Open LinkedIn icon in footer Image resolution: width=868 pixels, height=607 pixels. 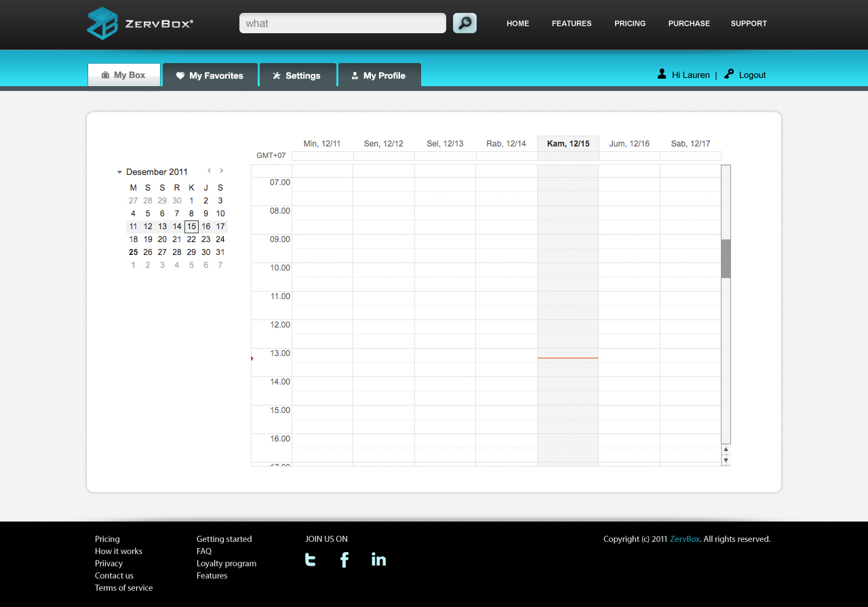[x=378, y=560]
